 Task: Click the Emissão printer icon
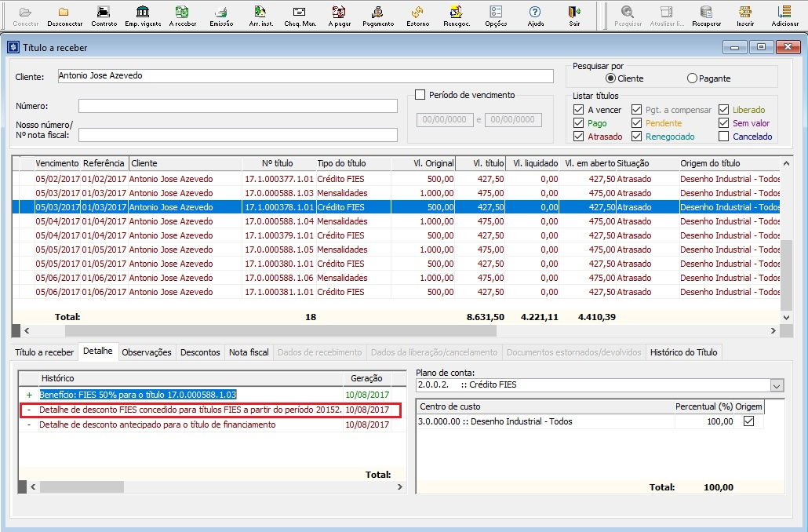pyautogui.click(x=221, y=13)
